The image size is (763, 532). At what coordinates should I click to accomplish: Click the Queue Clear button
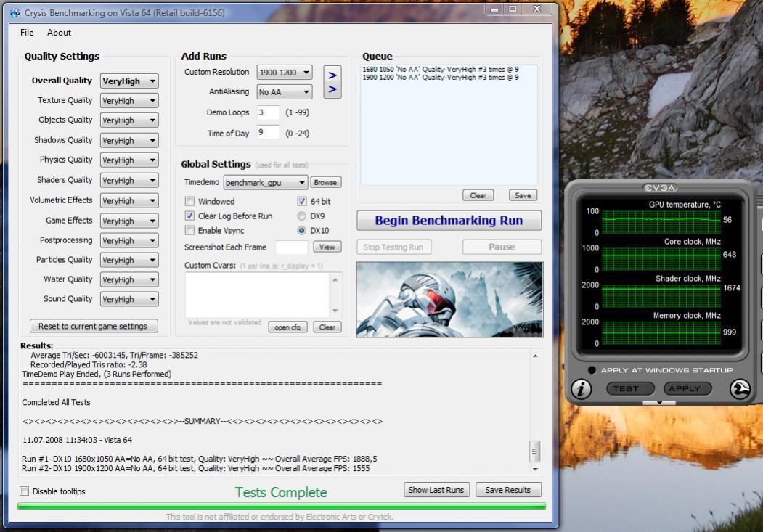(478, 195)
